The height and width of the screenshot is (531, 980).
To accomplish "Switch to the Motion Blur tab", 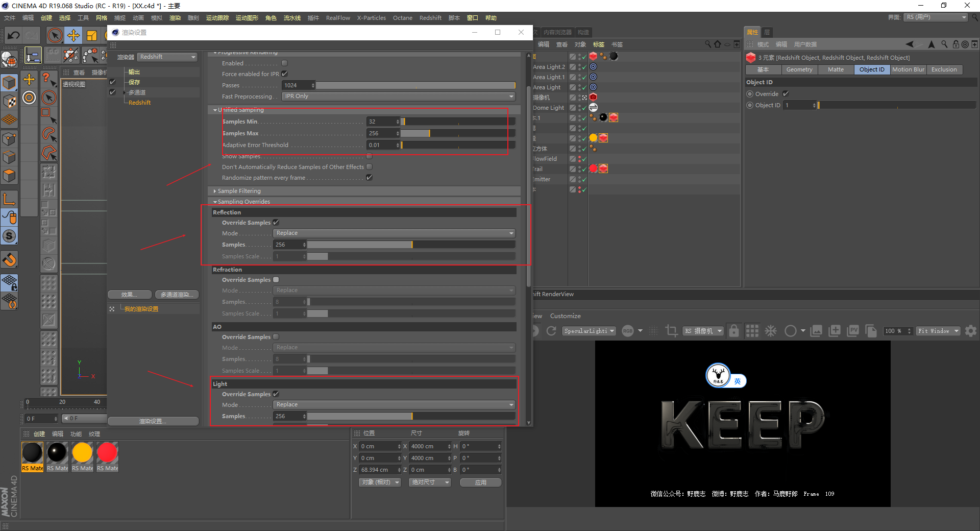I will click(909, 69).
